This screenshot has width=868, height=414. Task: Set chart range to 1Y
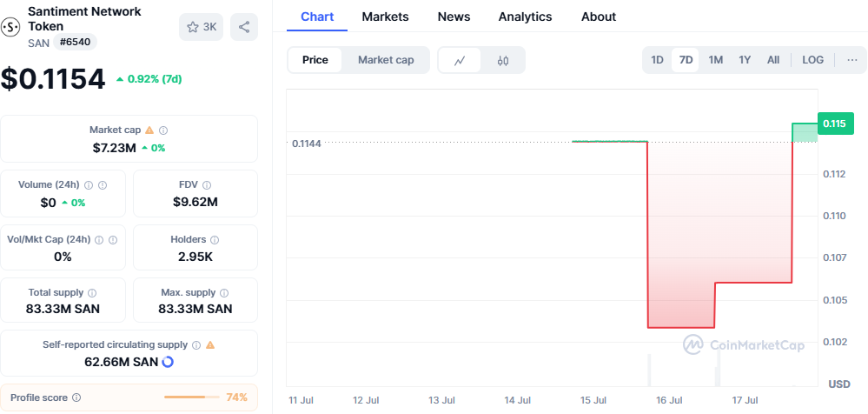[745, 60]
